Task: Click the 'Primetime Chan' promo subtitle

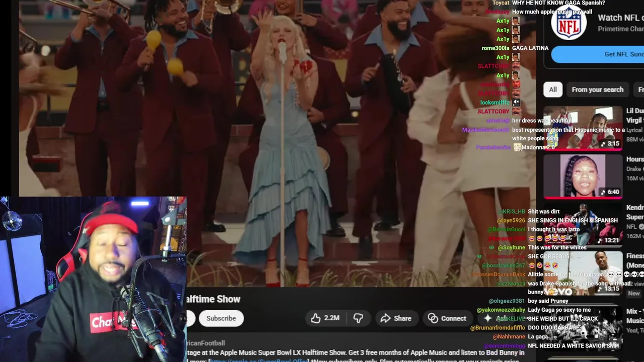Action: point(620,29)
